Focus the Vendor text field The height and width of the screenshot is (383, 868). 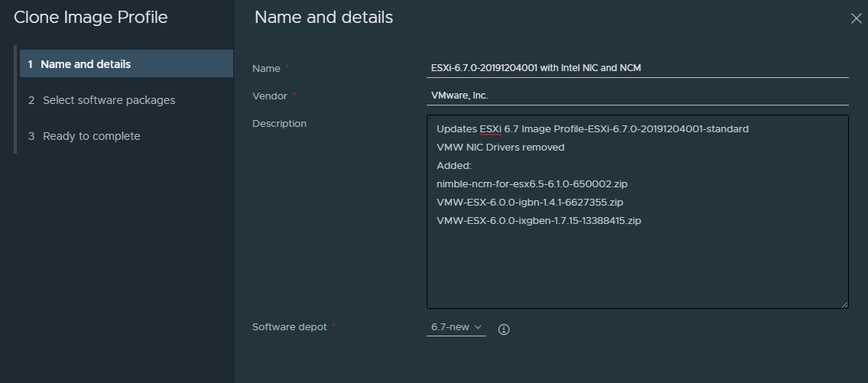point(637,96)
